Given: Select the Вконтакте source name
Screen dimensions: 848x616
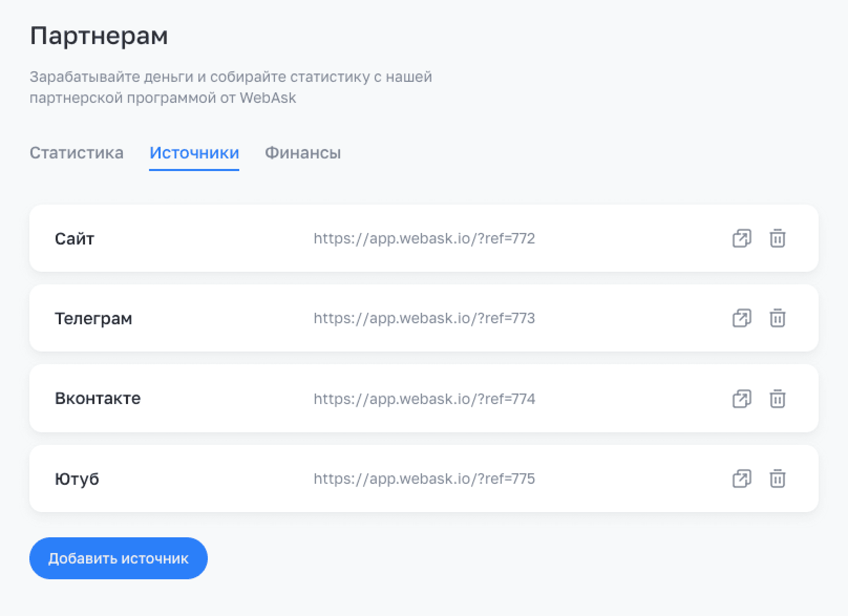Looking at the screenshot, I should coord(98,398).
